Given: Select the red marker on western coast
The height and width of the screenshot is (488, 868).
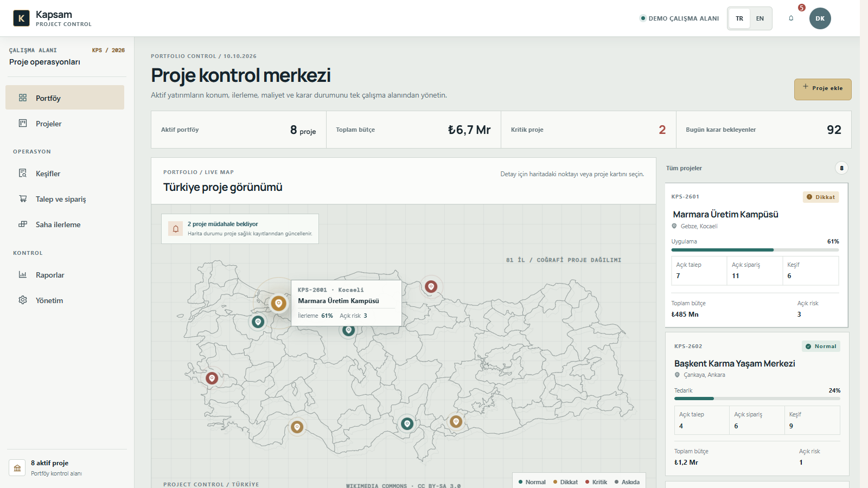Looking at the screenshot, I should coord(212,378).
